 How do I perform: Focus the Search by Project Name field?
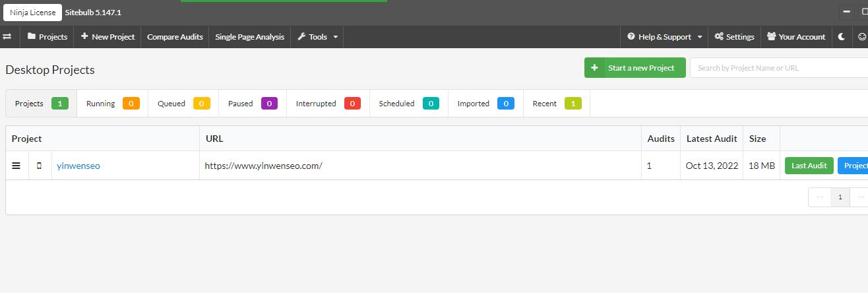pos(778,68)
